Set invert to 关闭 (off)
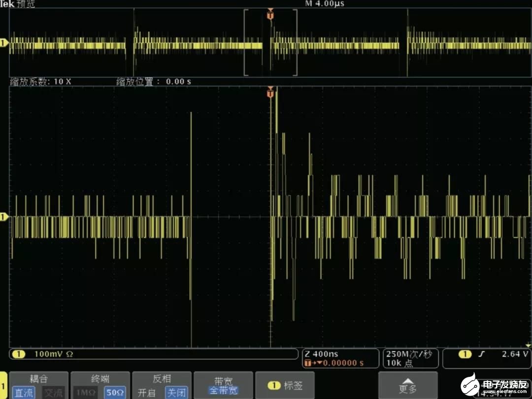This screenshot has width=532, height=399. (x=176, y=393)
